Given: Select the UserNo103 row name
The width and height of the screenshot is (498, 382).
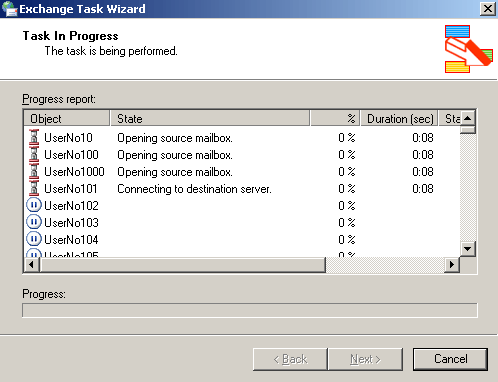Looking at the screenshot, I should (x=71, y=223).
